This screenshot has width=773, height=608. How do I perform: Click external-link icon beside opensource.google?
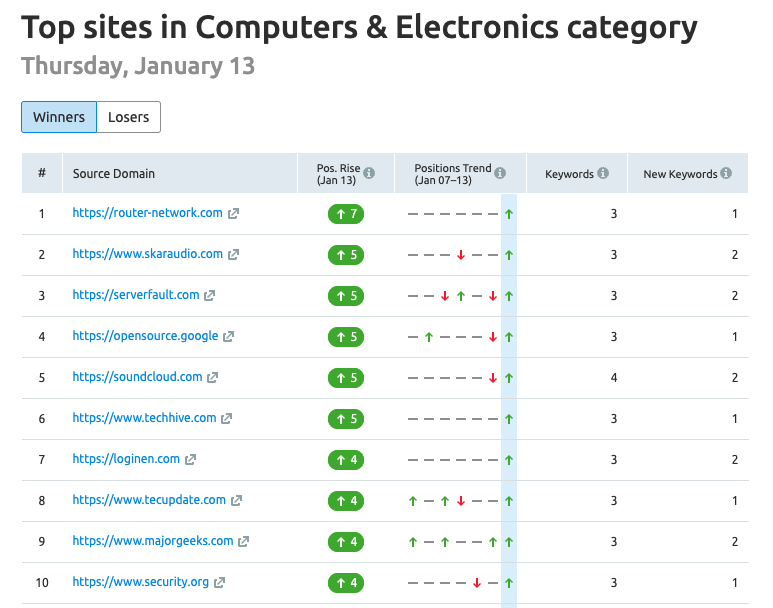(x=228, y=336)
